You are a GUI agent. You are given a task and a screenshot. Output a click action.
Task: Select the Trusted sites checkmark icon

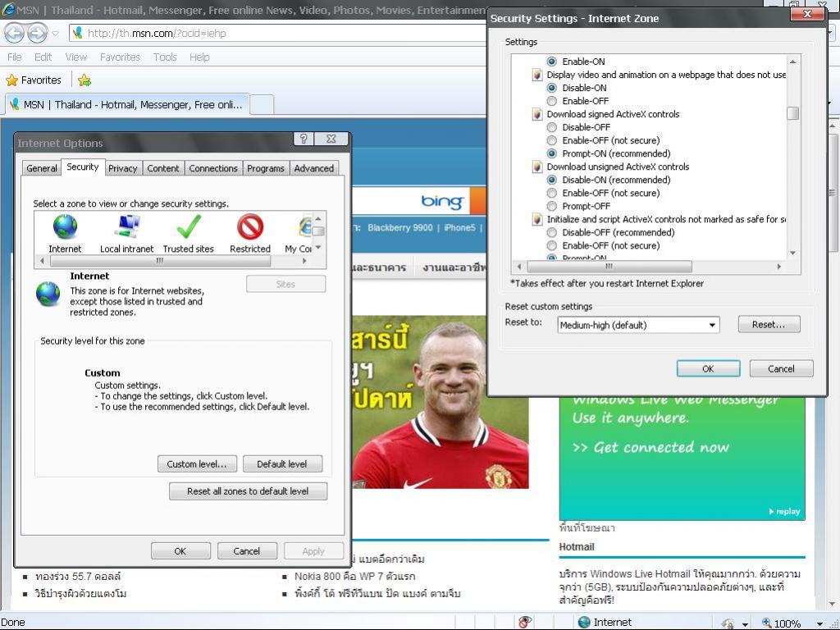(189, 226)
